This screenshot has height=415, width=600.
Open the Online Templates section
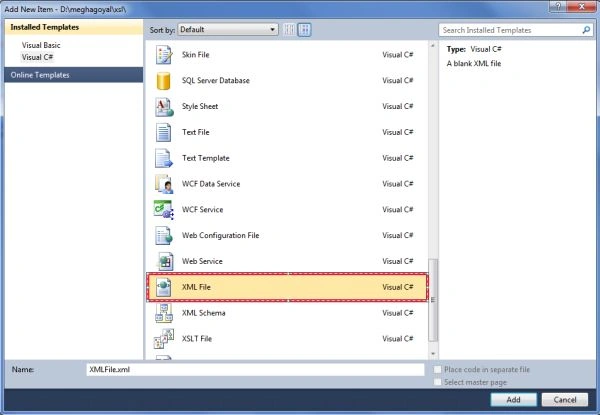[x=74, y=75]
